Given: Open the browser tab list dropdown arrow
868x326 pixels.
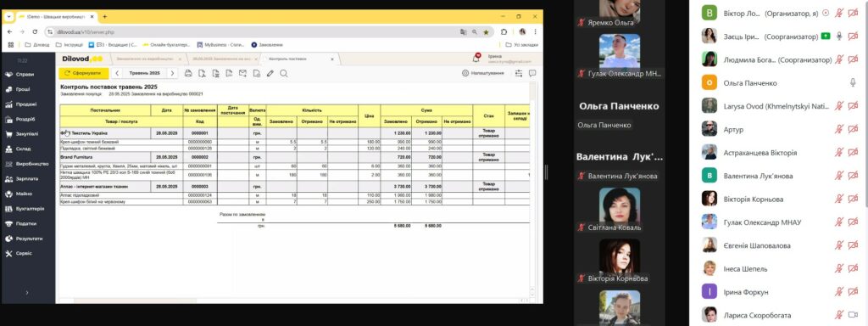Looking at the screenshot, I should tap(8, 17).
